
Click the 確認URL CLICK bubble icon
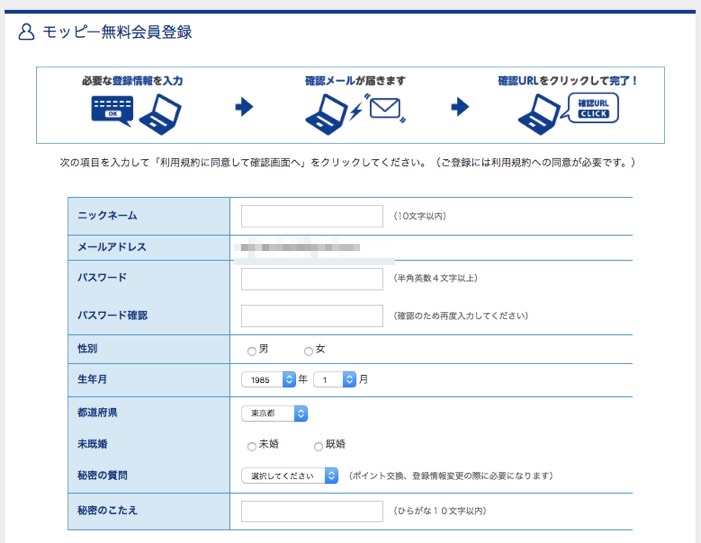pyautogui.click(x=591, y=108)
